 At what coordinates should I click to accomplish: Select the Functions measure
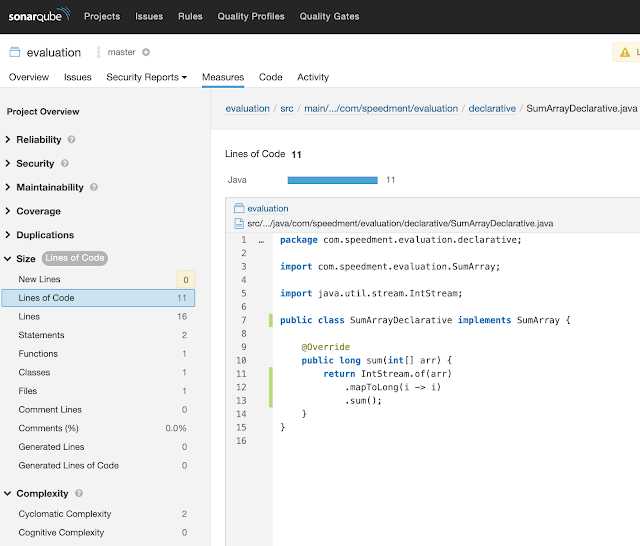tap(98, 354)
